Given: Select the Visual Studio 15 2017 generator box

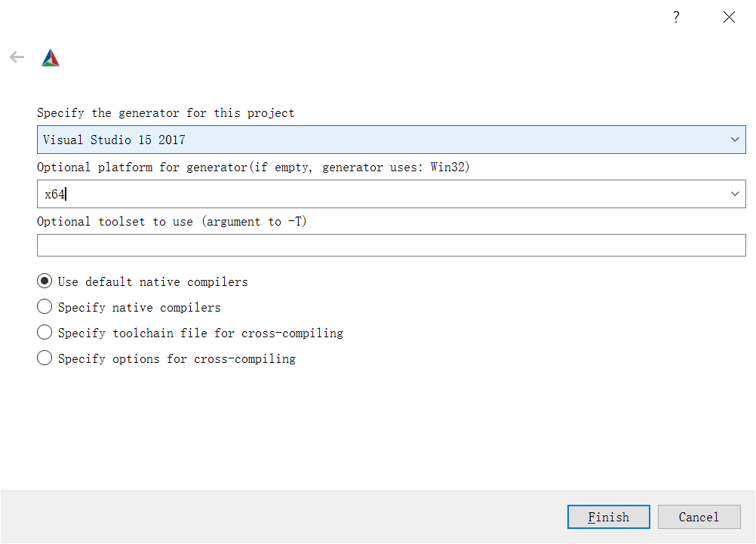Looking at the screenshot, I should coord(391,140).
